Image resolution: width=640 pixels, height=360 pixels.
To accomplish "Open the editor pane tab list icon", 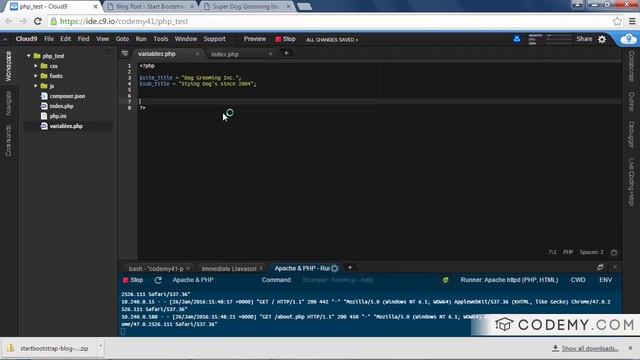I will pos(125,53).
